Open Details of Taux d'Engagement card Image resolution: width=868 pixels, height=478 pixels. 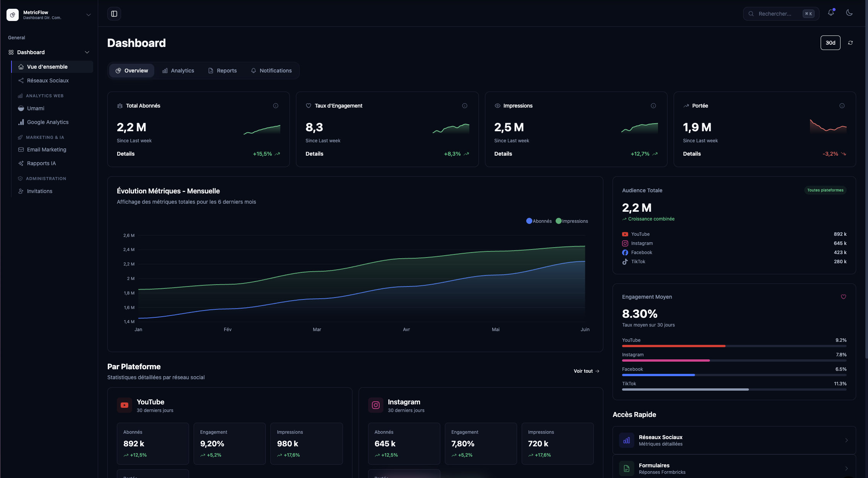[314, 154]
